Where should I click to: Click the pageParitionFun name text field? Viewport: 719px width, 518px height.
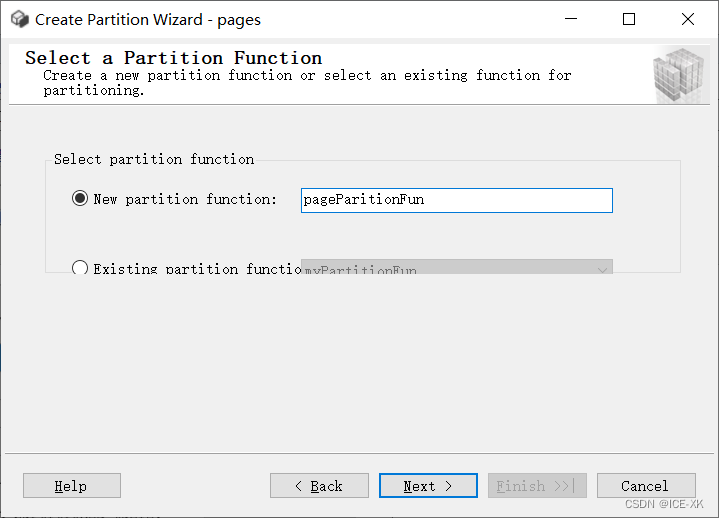(456, 200)
